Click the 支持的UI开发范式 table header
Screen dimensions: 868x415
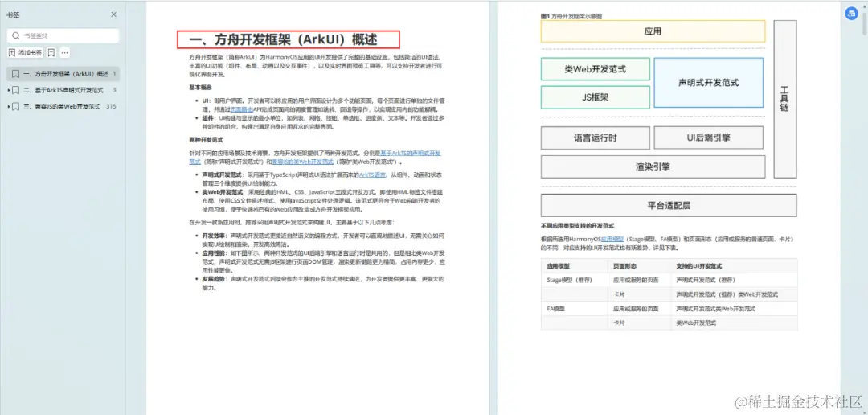point(734,266)
